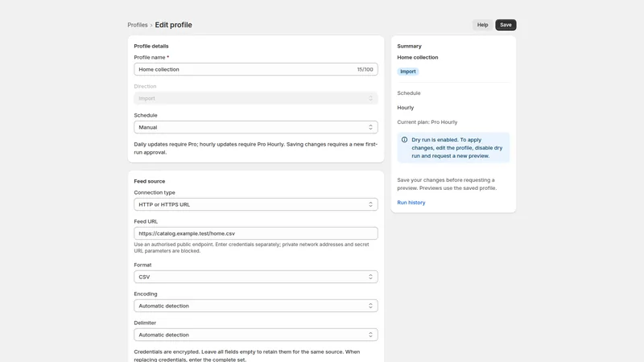Edit the Profile name field

255,69
